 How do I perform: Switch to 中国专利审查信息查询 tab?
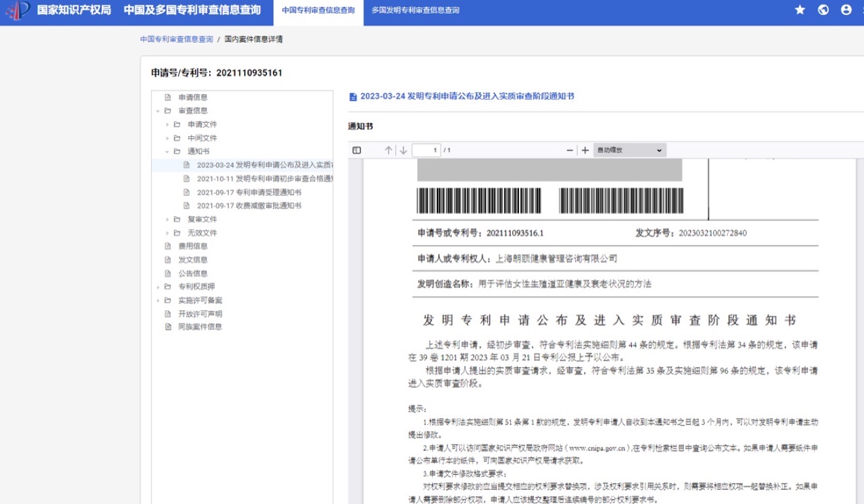tap(318, 10)
